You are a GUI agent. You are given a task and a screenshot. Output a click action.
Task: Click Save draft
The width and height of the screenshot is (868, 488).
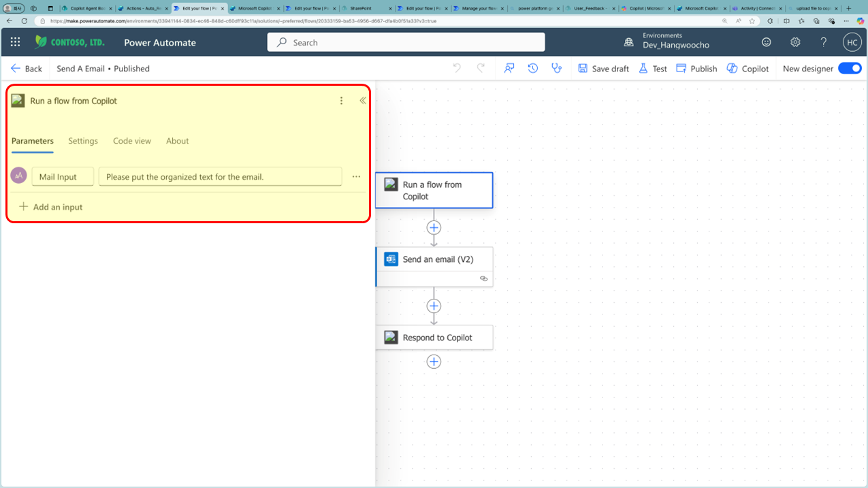coord(603,69)
